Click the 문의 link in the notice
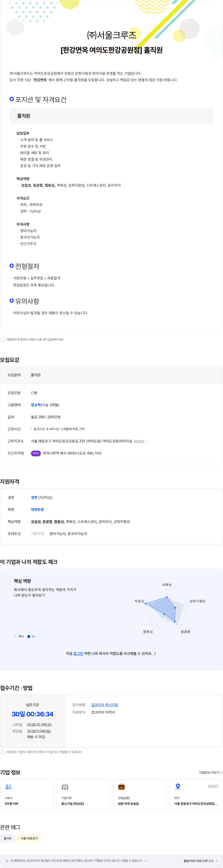This screenshot has width=223, height=868. click(x=51, y=340)
